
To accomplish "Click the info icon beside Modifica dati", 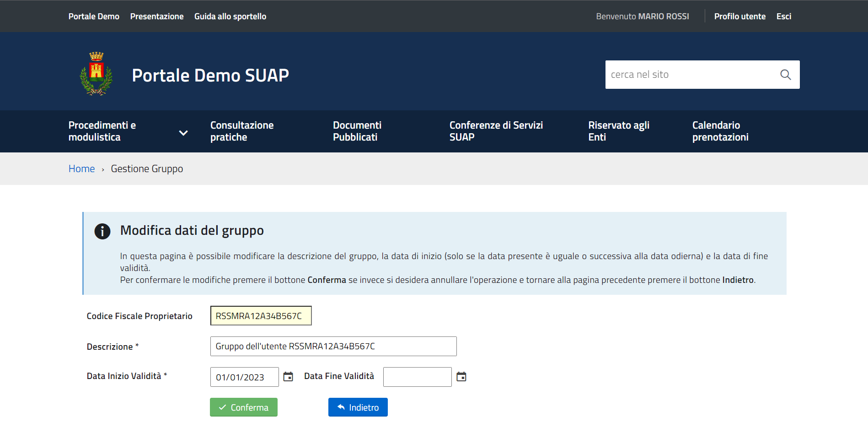I will [x=102, y=231].
